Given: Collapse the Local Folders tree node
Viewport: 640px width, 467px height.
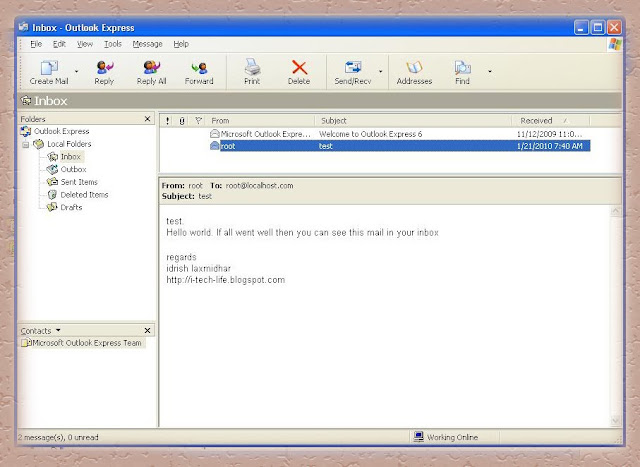Looking at the screenshot, I should [x=25, y=144].
